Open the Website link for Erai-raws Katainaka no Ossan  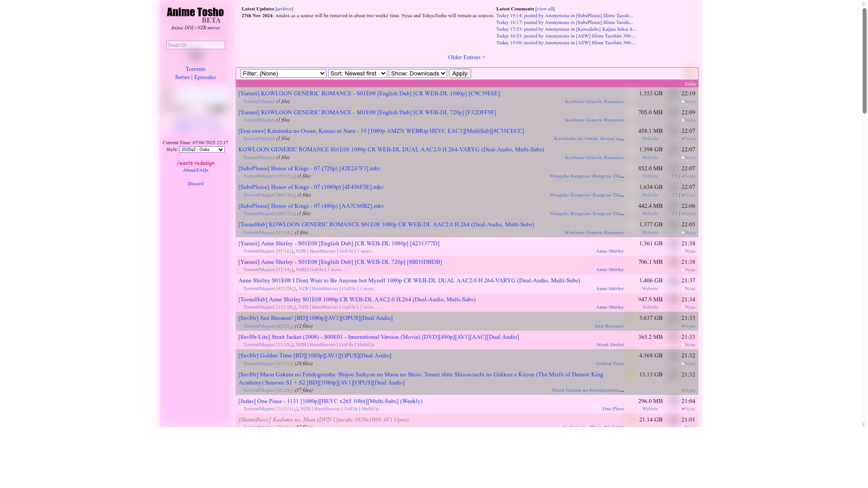pos(650,138)
